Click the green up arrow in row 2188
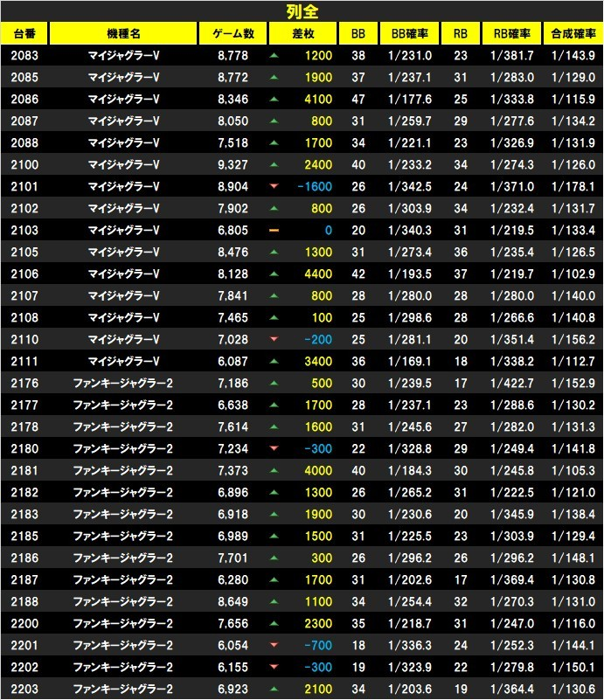Screen dimensions: 604x700 click(x=274, y=601)
